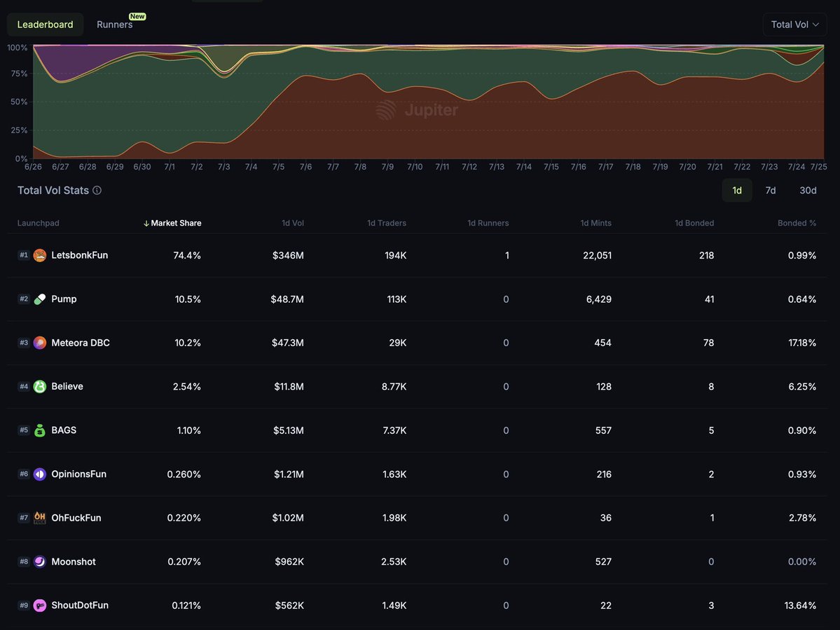Sort by the 1d Traders column
Screen dimensions: 840x630
[386, 224]
